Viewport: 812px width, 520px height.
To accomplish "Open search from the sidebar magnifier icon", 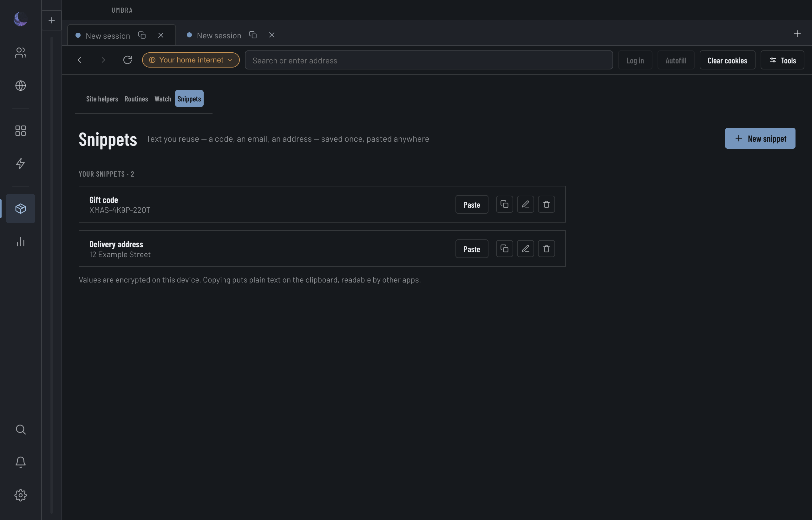I will click(x=21, y=430).
